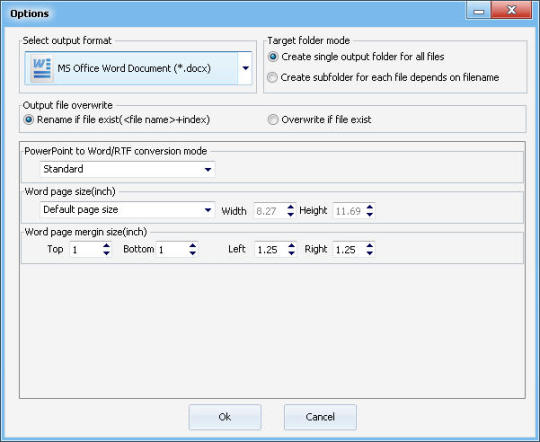Increase Top margin with up arrow
Image resolution: width=540 pixels, height=442 pixels.
pos(106,245)
